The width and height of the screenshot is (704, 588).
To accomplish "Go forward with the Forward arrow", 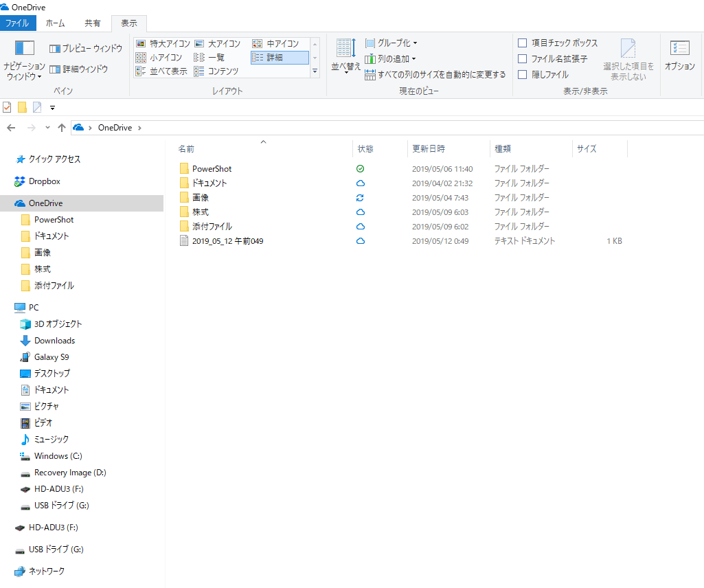I will coord(31,128).
